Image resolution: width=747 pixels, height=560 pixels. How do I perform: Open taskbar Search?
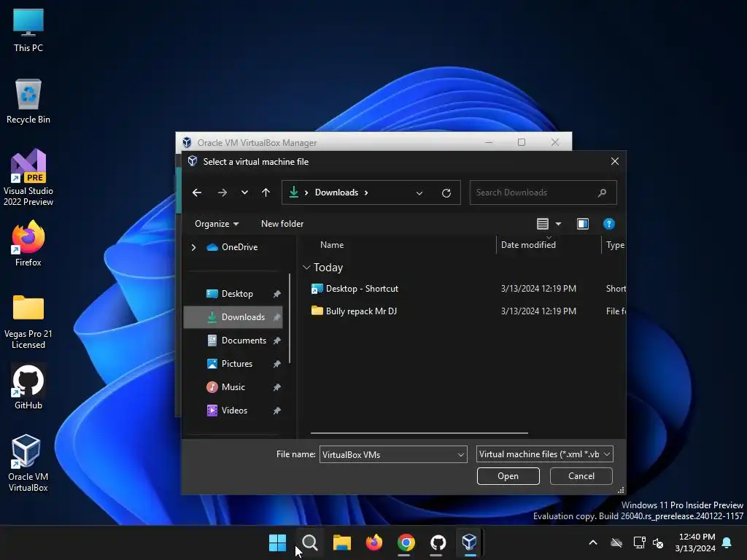[x=309, y=542]
